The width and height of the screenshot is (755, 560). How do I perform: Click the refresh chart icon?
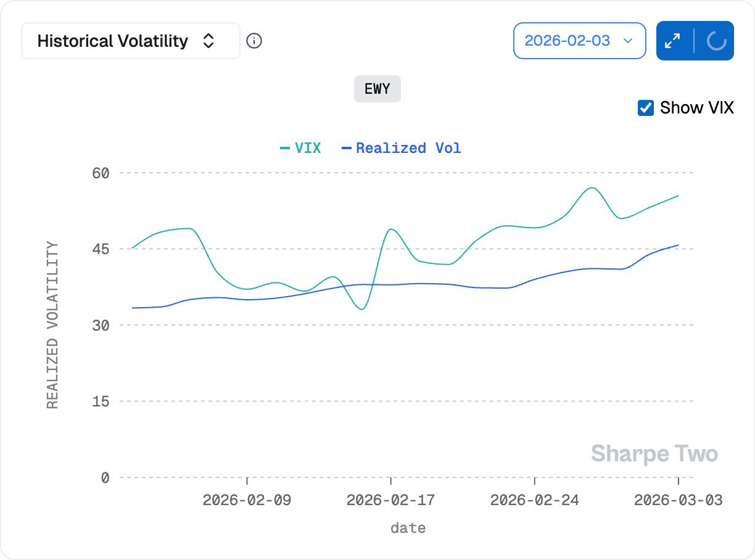pos(717,41)
